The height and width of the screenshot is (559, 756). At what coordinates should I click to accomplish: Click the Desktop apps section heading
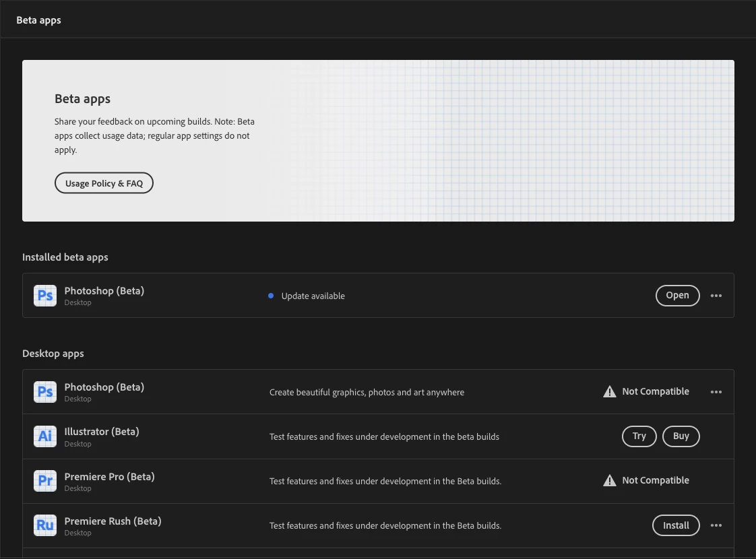(x=53, y=354)
